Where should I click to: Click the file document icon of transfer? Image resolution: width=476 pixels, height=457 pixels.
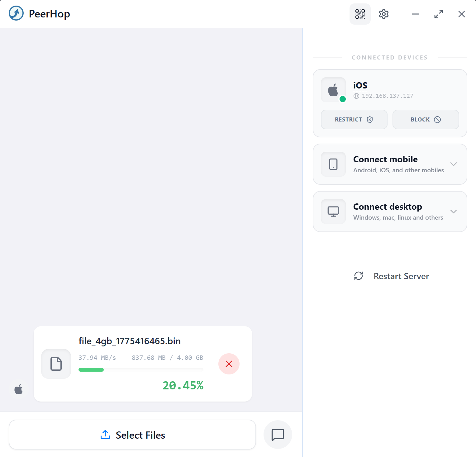(56, 364)
